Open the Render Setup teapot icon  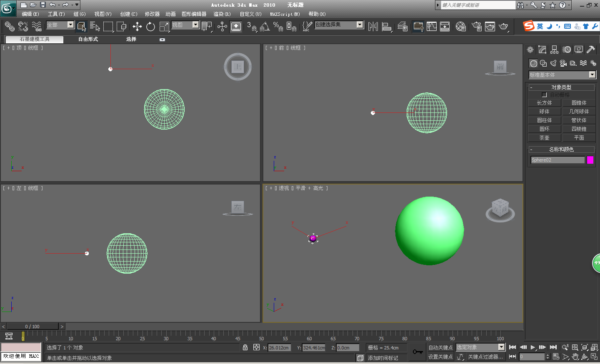pos(477,27)
